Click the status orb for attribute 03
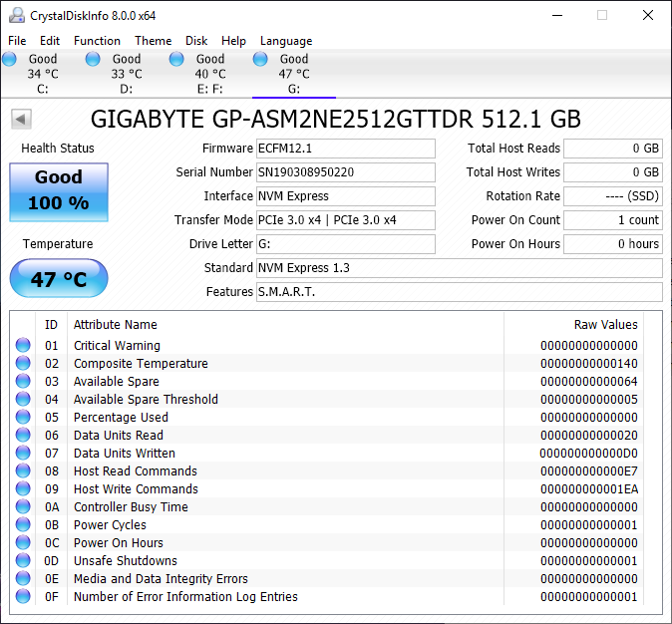The image size is (672, 624). 23,381
